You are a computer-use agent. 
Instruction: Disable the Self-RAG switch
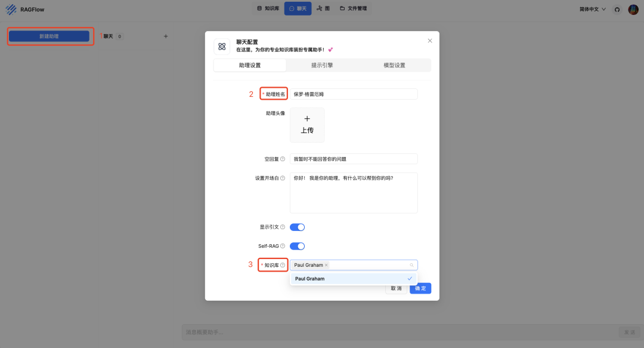click(297, 246)
